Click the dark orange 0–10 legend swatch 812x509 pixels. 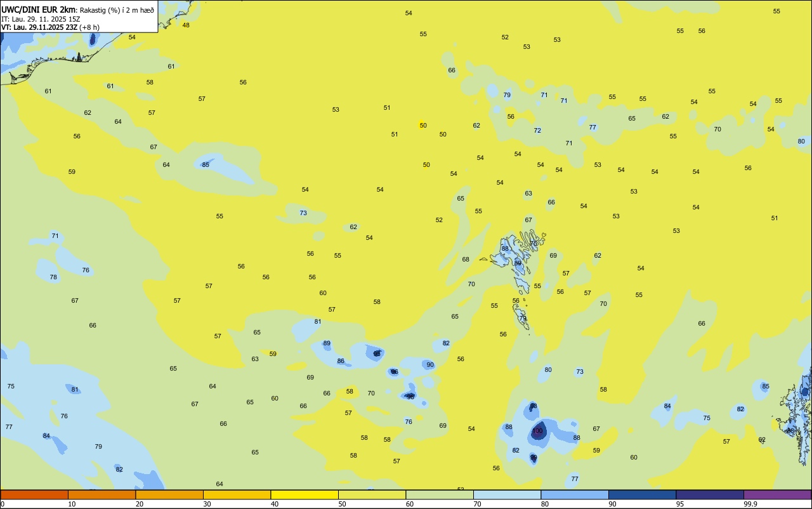point(34,494)
